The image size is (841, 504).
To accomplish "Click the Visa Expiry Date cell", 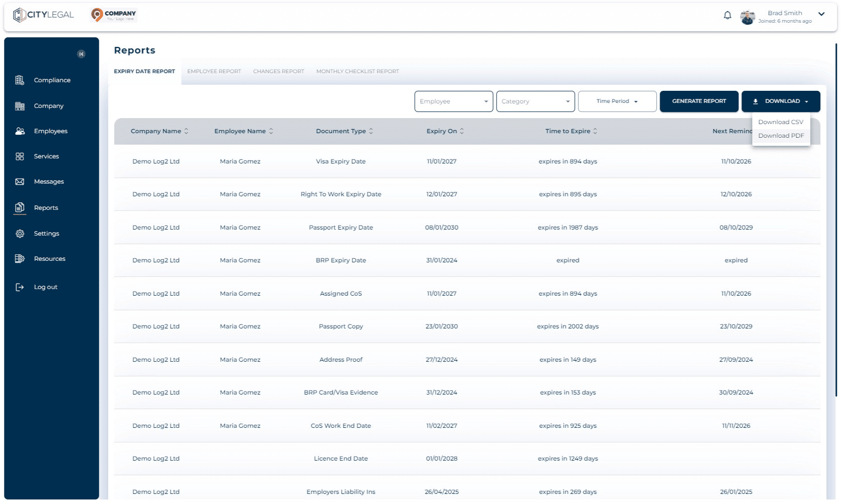I will (x=341, y=161).
